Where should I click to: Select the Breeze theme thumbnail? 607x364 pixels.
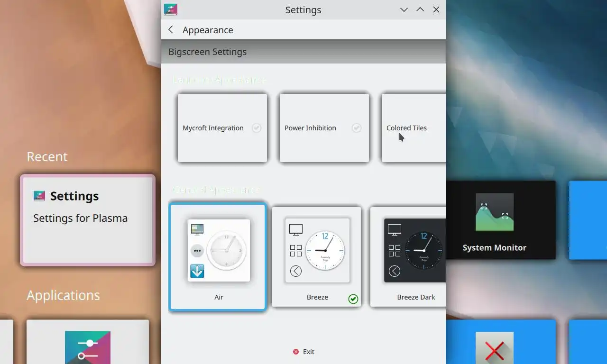(x=316, y=256)
